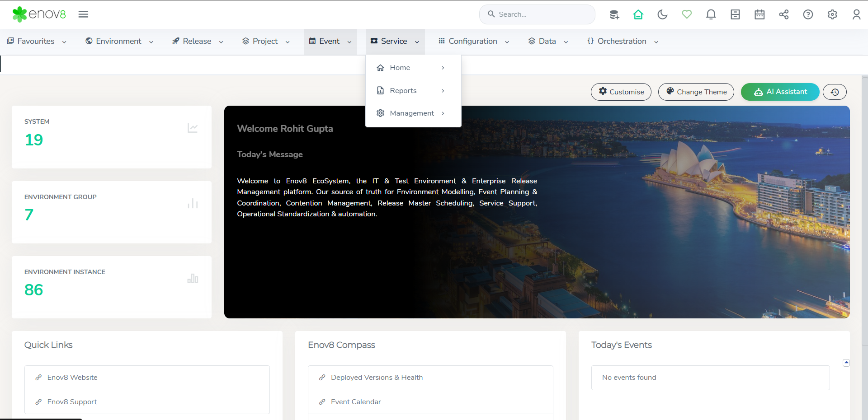
Task: Open the Orchestration dropdown menu
Action: click(623, 41)
